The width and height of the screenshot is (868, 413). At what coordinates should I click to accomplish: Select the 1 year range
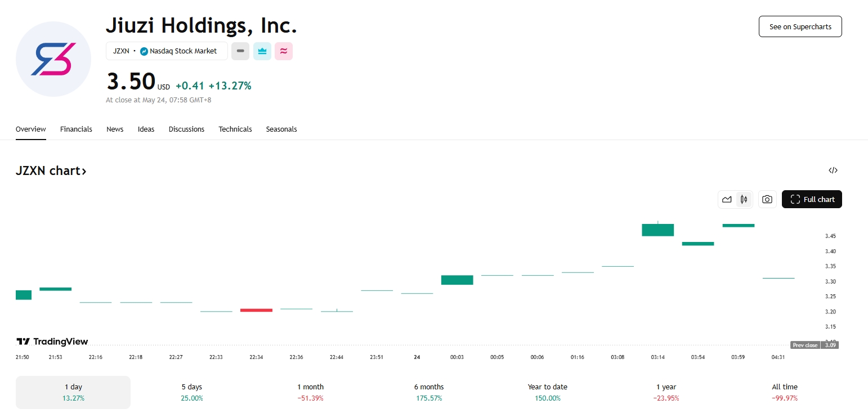tap(666, 392)
